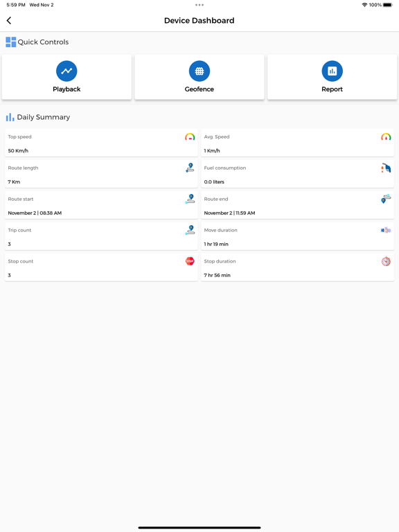Click the Route start pin icon
This screenshot has width=399, height=532.
pos(190,199)
